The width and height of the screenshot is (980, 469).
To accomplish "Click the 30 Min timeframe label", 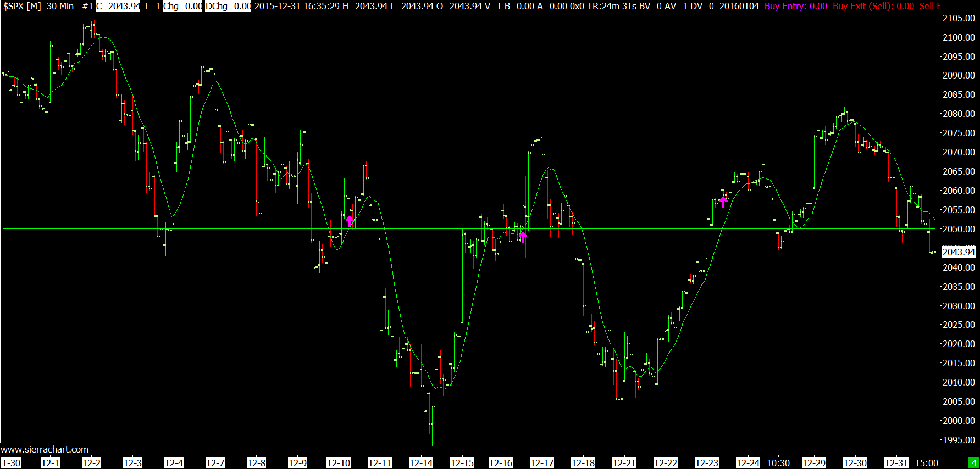I will point(60,6).
